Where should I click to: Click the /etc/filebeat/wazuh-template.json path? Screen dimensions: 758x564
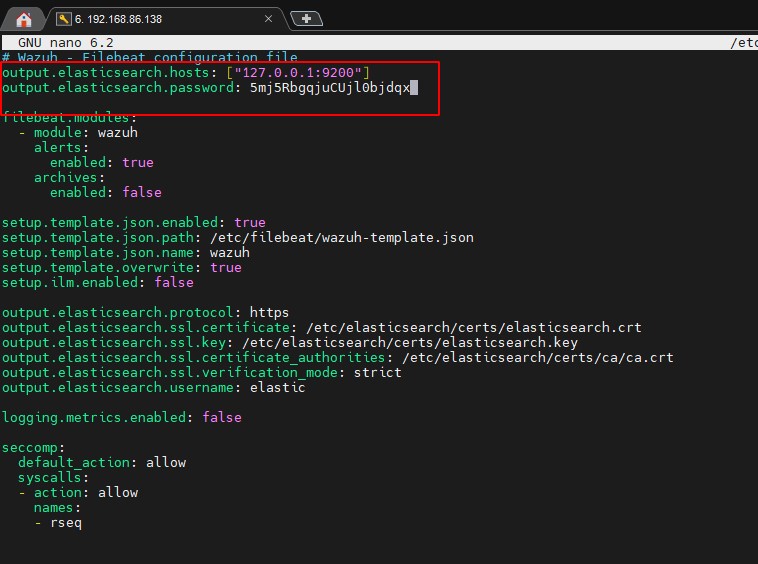tap(342, 237)
